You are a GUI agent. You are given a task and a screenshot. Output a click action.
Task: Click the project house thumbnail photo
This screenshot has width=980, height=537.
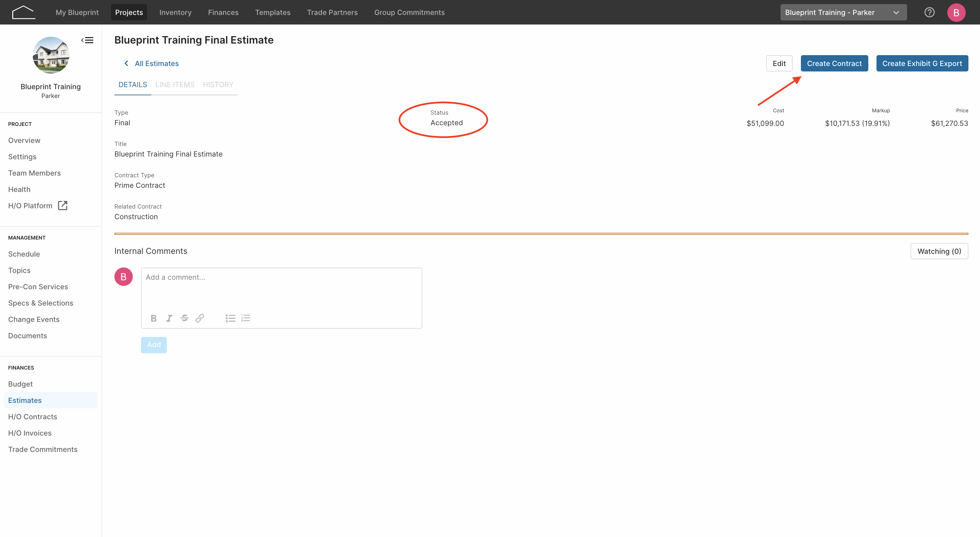pyautogui.click(x=51, y=55)
